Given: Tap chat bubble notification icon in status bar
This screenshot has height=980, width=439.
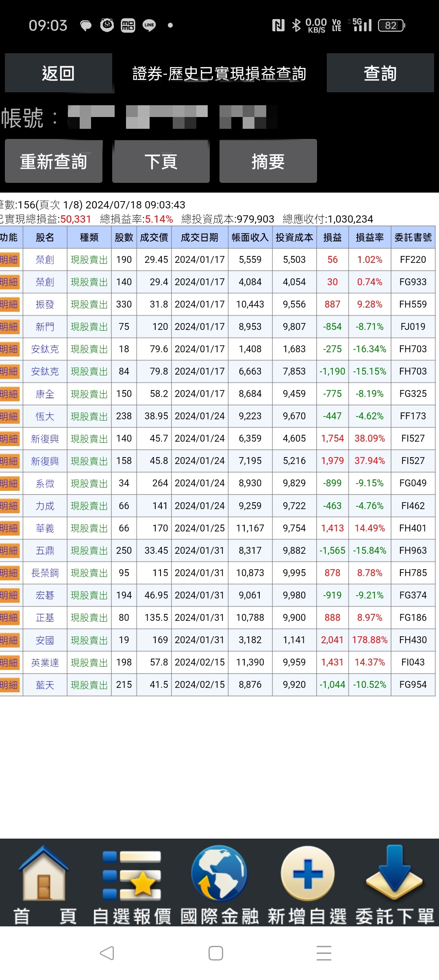Looking at the screenshot, I should [x=86, y=26].
